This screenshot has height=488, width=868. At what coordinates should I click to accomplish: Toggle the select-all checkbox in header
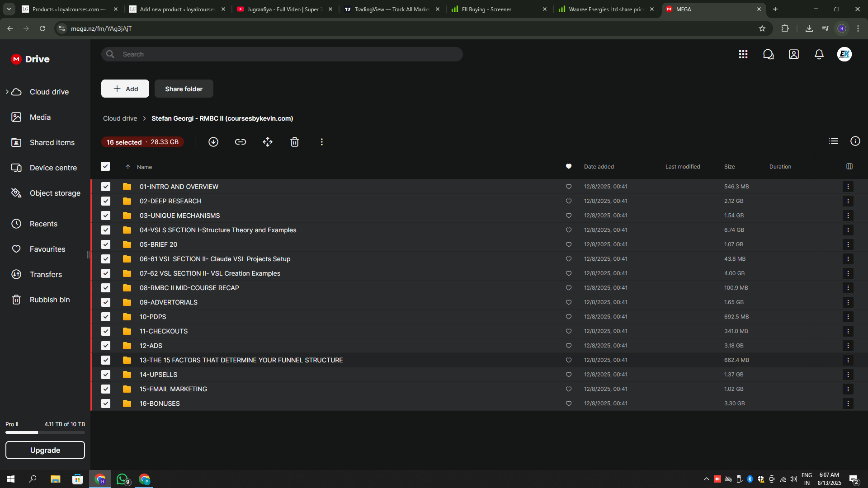[x=105, y=167]
